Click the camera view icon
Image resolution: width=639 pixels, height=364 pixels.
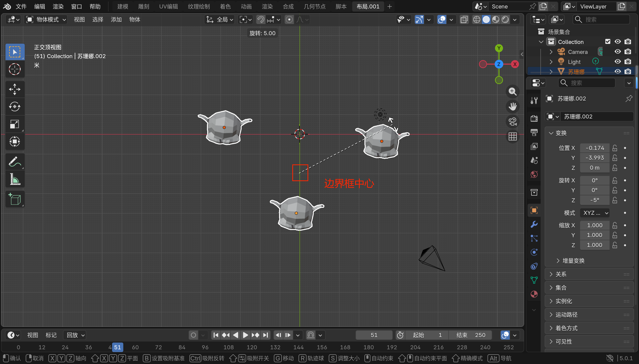512,122
